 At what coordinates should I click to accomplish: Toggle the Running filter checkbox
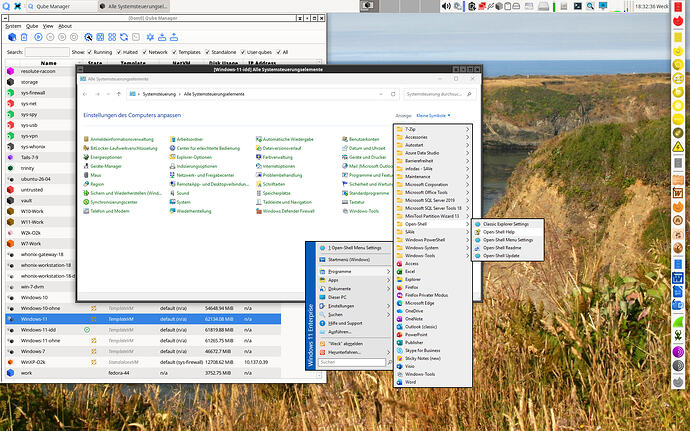click(x=90, y=52)
